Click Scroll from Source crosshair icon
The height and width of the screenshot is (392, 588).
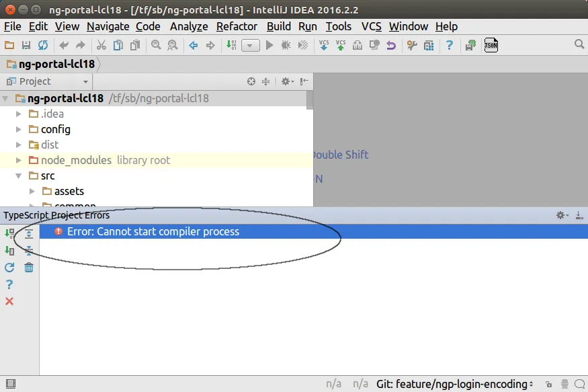pos(251,81)
